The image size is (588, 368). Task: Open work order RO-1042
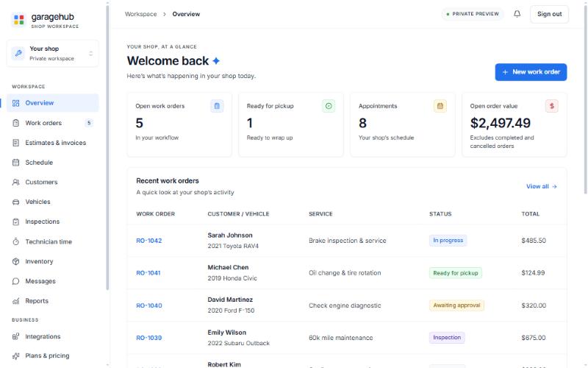point(149,241)
